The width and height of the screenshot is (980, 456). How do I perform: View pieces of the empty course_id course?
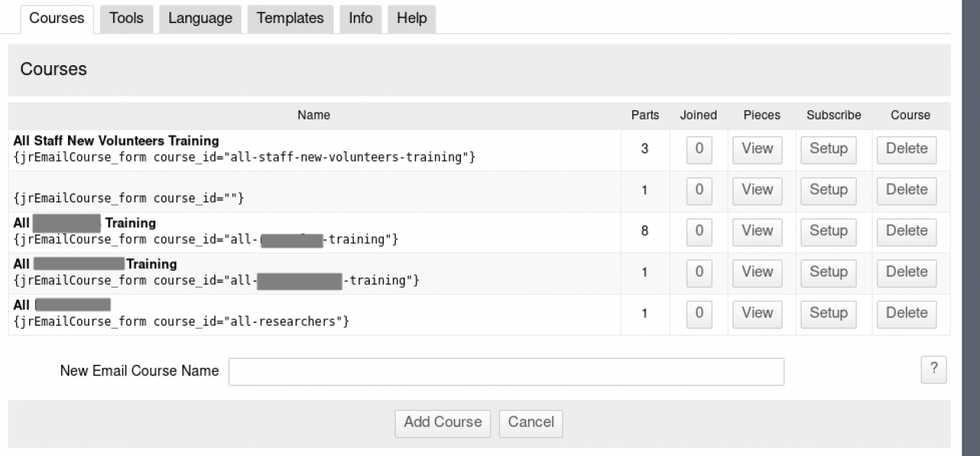click(757, 190)
